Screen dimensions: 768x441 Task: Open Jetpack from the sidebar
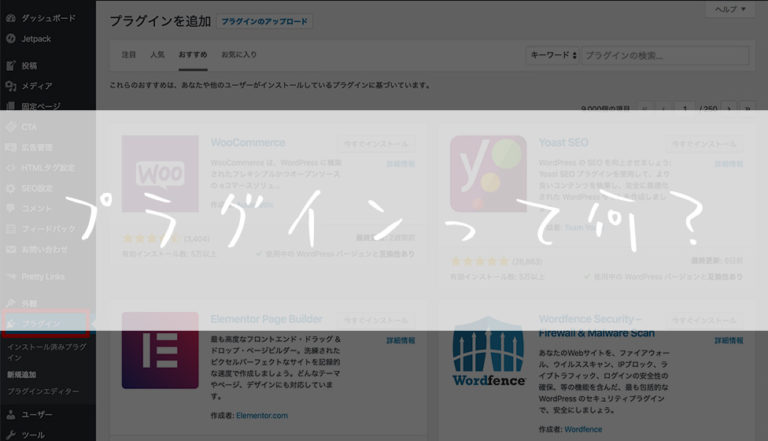pyautogui.click(x=36, y=39)
